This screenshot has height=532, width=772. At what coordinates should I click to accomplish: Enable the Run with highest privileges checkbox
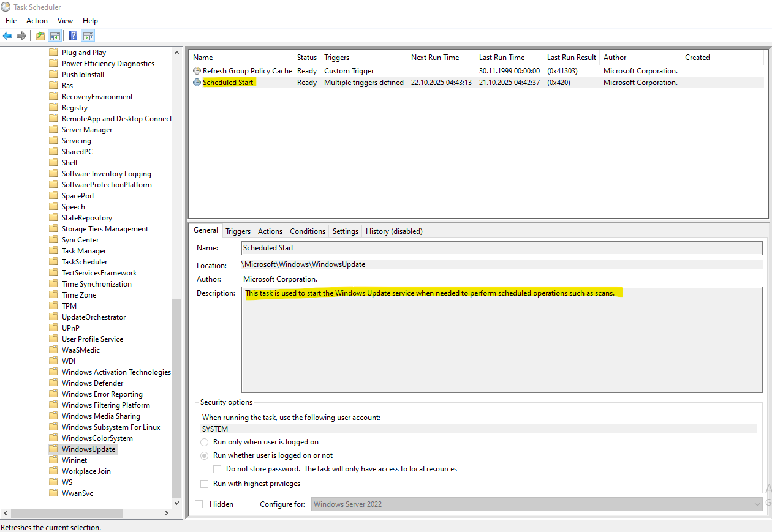(x=205, y=484)
